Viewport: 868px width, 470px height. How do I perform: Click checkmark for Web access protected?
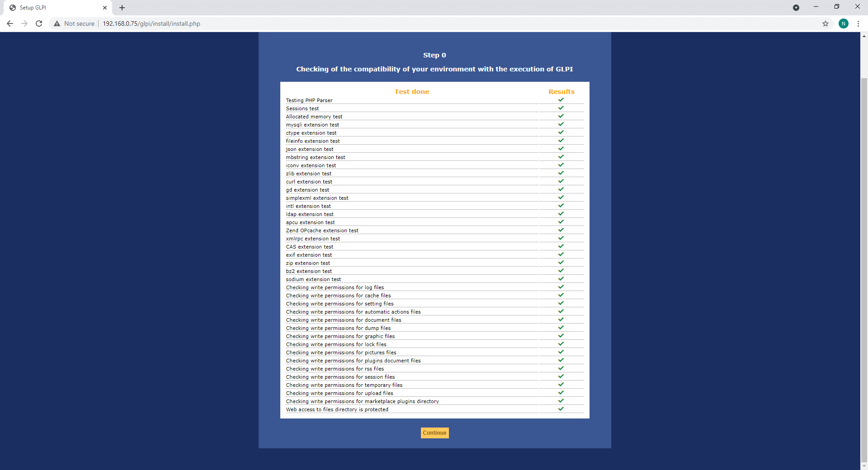click(561, 409)
